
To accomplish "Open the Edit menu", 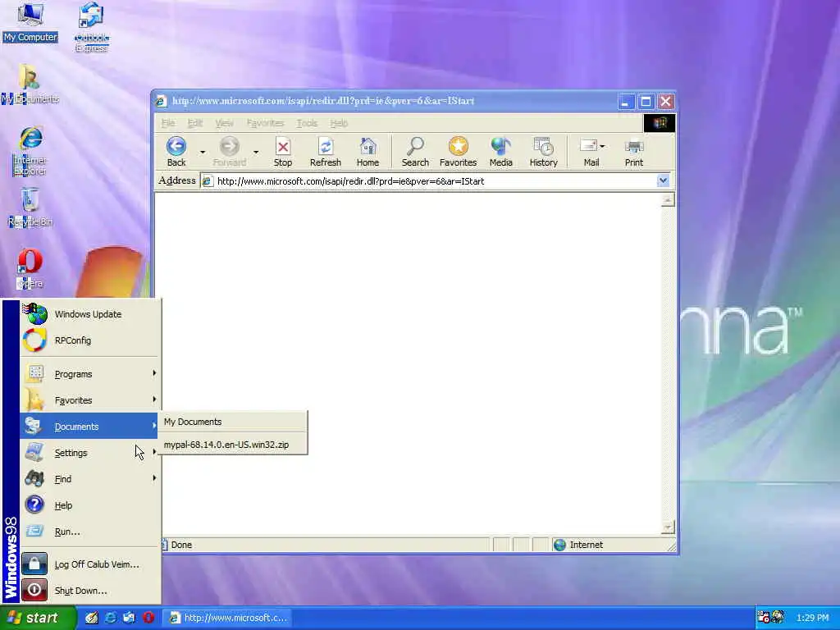I will 195,123.
